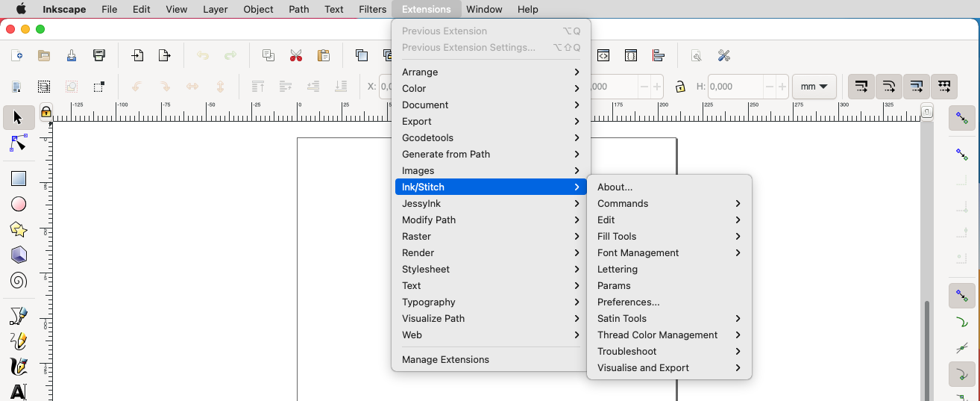The width and height of the screenshot is (980, 401).
Task: Open Align and Distribute icon
Action: click(659, 55)
